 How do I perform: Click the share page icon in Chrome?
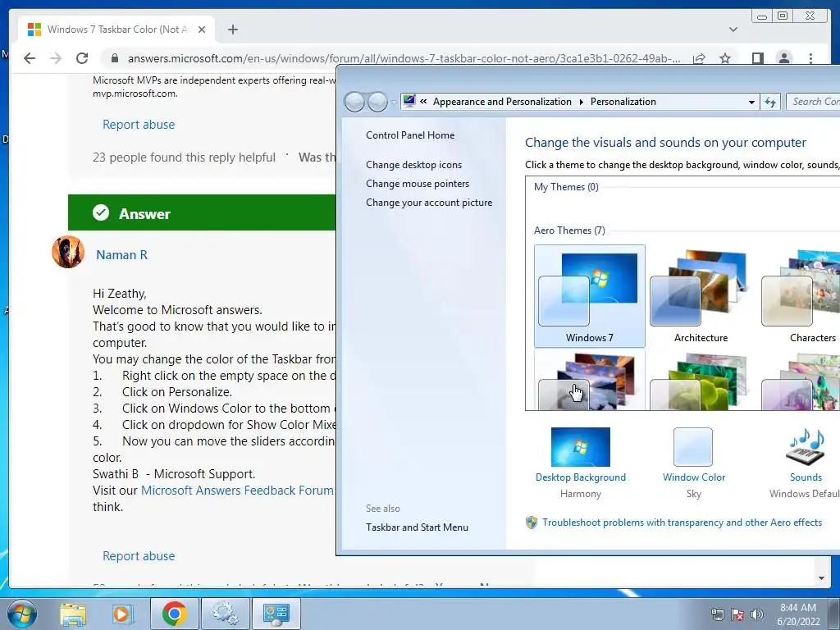[699, 58]
